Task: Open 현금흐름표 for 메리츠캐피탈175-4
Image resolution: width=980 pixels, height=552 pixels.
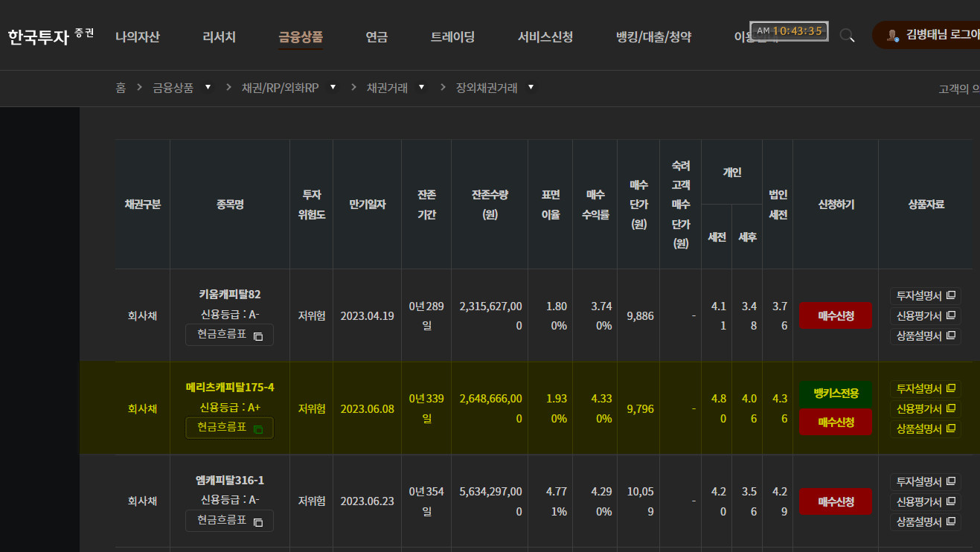Action: tap(229, 428)
